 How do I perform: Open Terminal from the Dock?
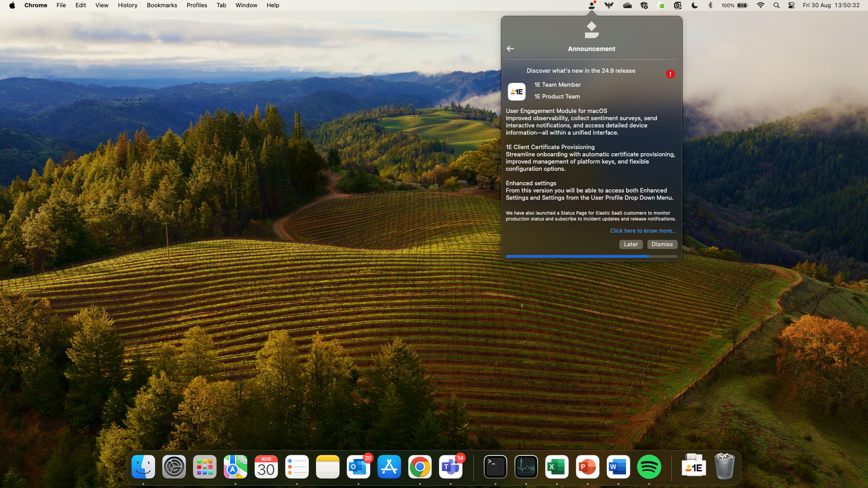[x=495, y=467]
